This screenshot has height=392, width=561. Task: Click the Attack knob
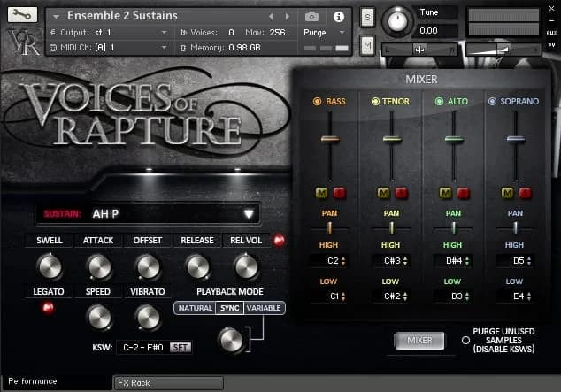pyautogui.click(x=99, y=266)
